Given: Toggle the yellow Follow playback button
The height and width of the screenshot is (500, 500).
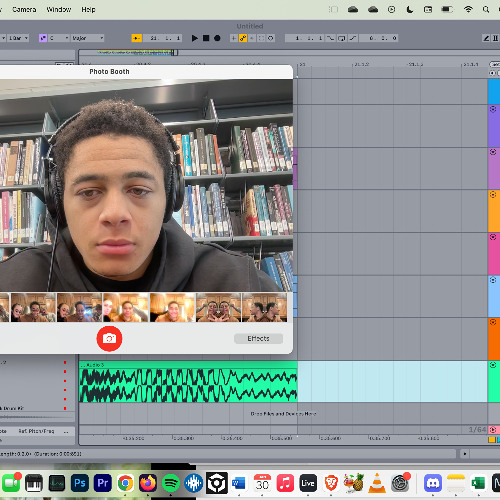Looking at the screenshot, I should coord(137,38).
